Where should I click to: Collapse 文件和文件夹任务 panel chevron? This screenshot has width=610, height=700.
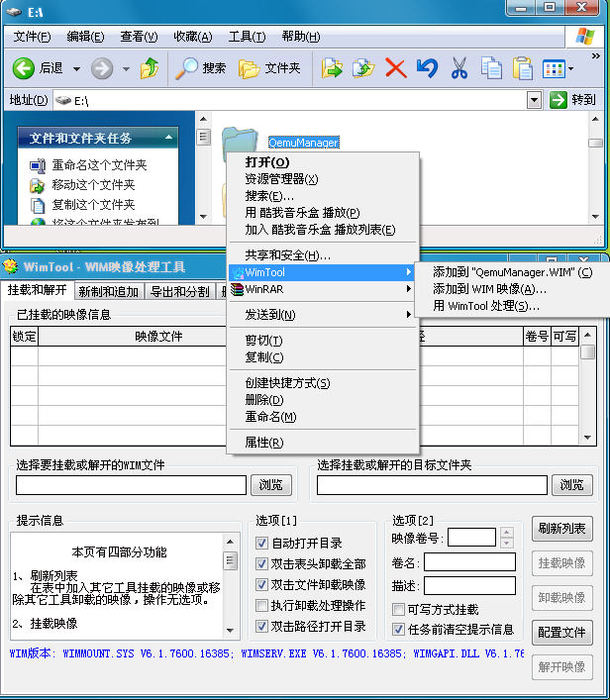coord(169,138)
